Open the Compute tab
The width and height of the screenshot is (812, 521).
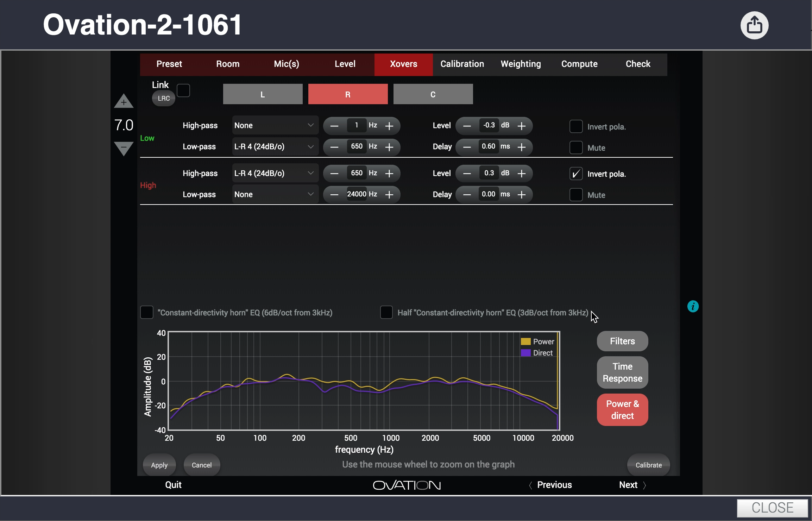click(x=579, y=64)
